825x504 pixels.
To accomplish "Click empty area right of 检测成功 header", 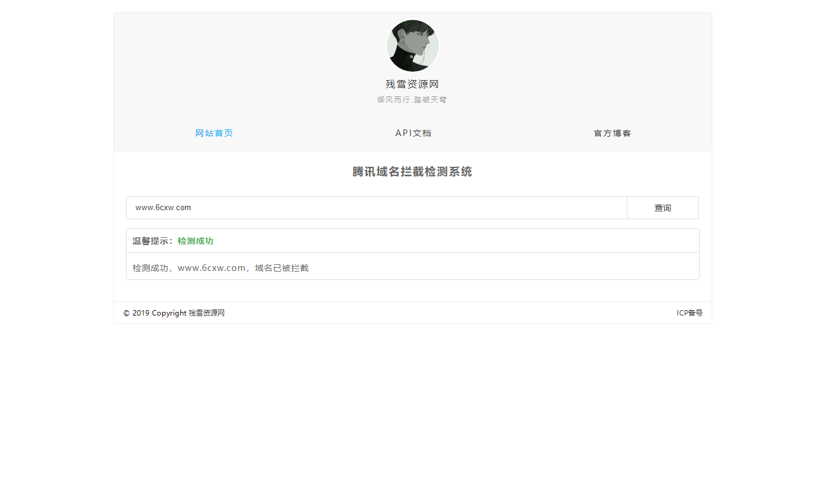I will click(x=452, y=241).
